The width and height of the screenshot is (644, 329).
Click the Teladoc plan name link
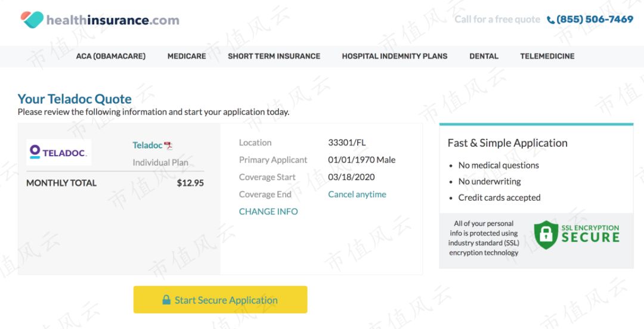point(147,145)
